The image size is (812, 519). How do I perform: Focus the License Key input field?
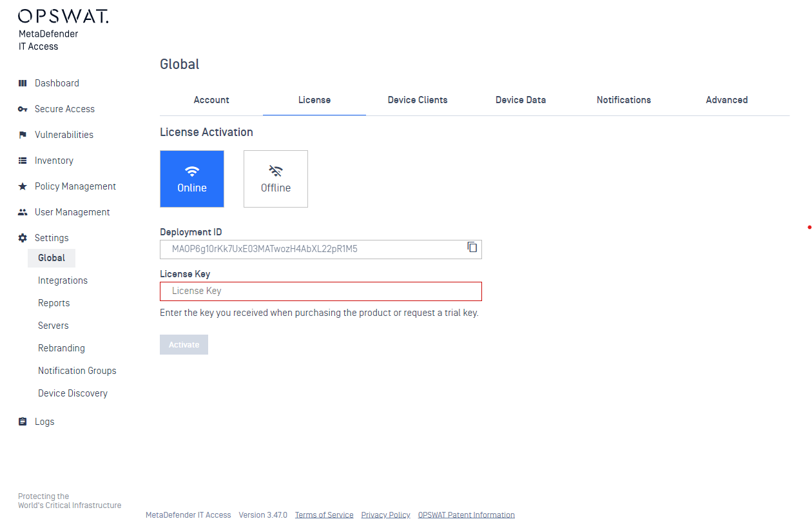pyautogui.click(x=321, y=291)
